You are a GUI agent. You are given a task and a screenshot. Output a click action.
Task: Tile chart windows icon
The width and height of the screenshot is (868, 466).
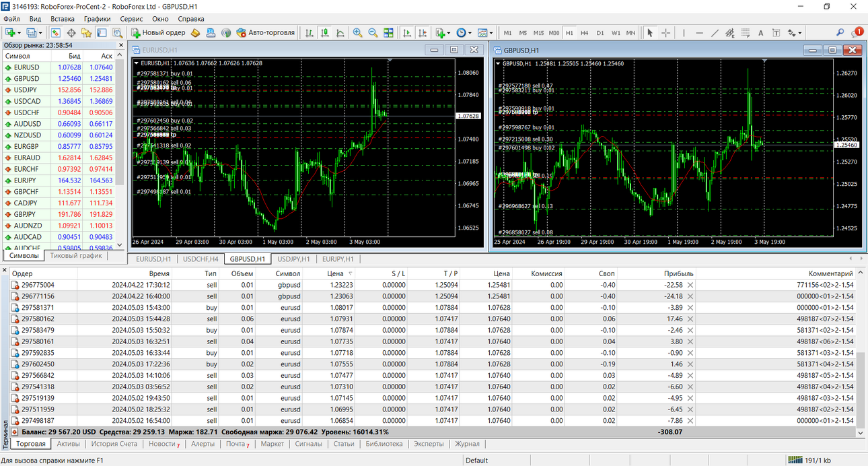coord(388,32)
